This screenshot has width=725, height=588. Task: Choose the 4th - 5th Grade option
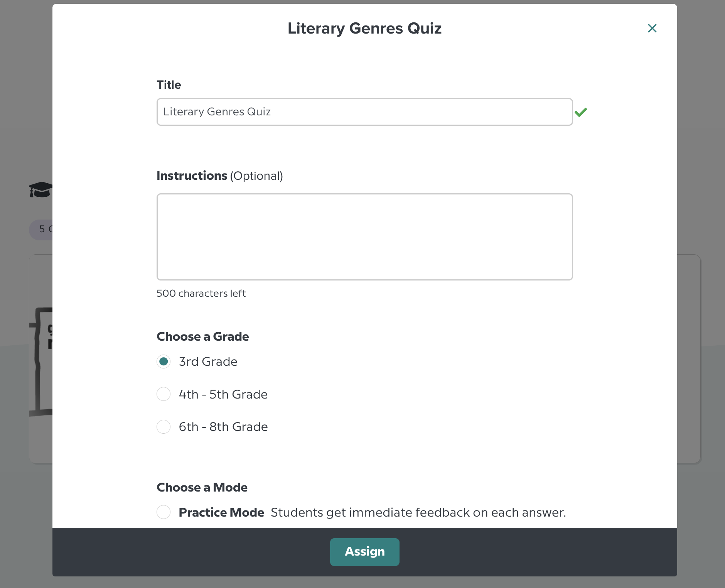pyautogui.click(x=164, y=394)
